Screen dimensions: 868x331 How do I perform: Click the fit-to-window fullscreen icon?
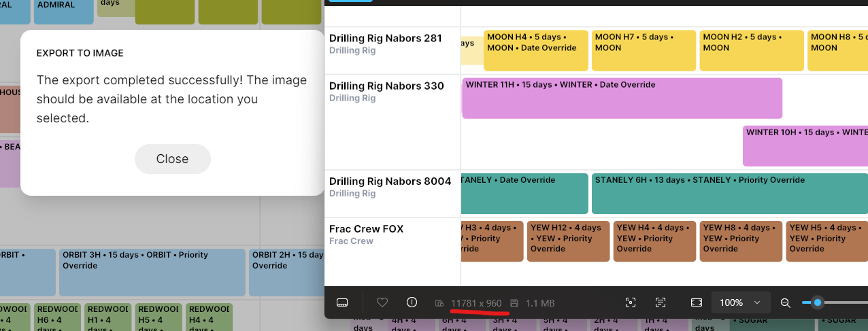(x=696, y=302)
